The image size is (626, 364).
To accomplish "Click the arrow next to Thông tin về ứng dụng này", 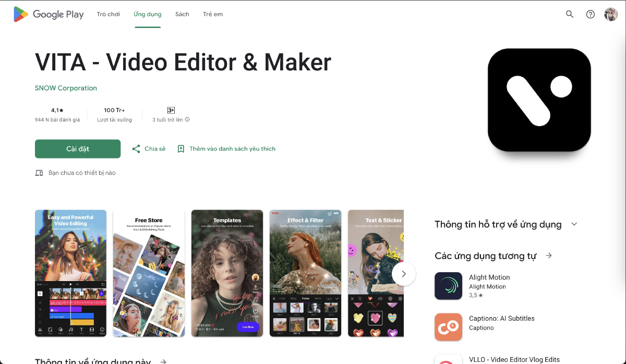I will pyautogui.click(x=163, y=361).
